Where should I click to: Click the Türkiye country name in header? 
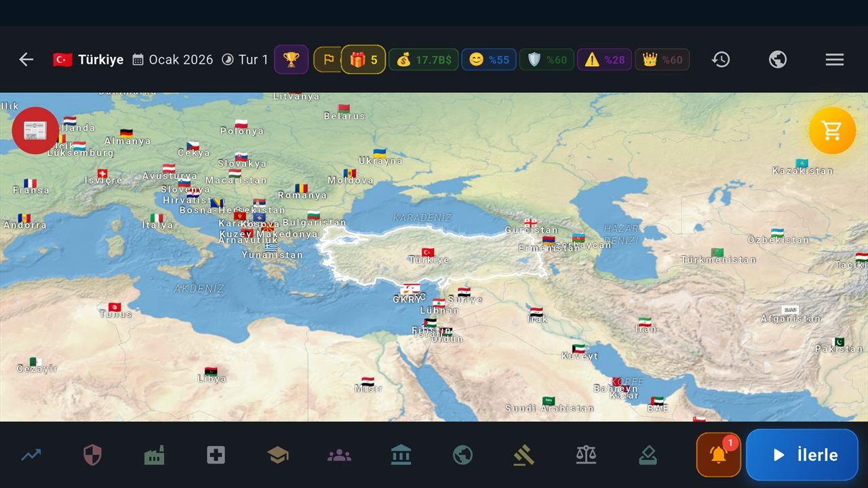[100, 60]
